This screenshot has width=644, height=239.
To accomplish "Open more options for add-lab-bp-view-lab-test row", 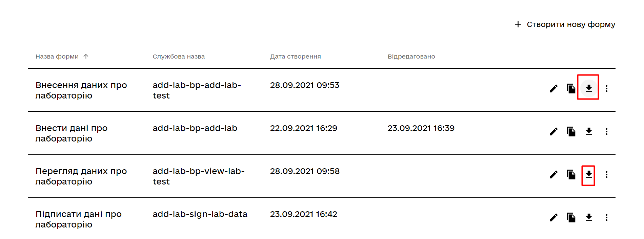I will pos(606,175).
